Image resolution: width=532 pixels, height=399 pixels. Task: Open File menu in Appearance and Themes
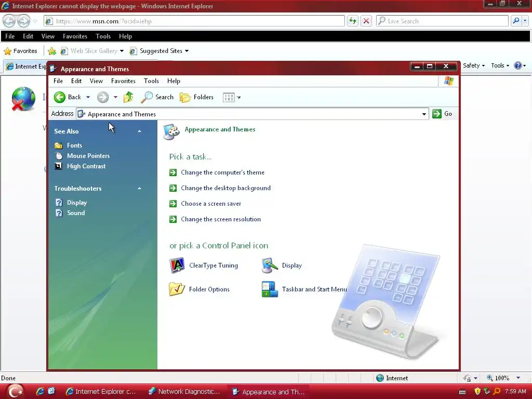(58, 81)
